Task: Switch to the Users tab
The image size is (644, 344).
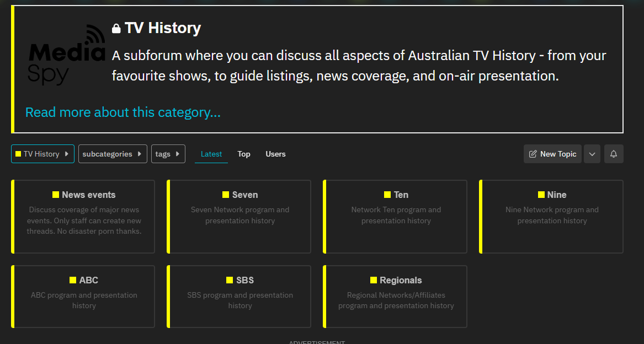Action: (275, 154)
